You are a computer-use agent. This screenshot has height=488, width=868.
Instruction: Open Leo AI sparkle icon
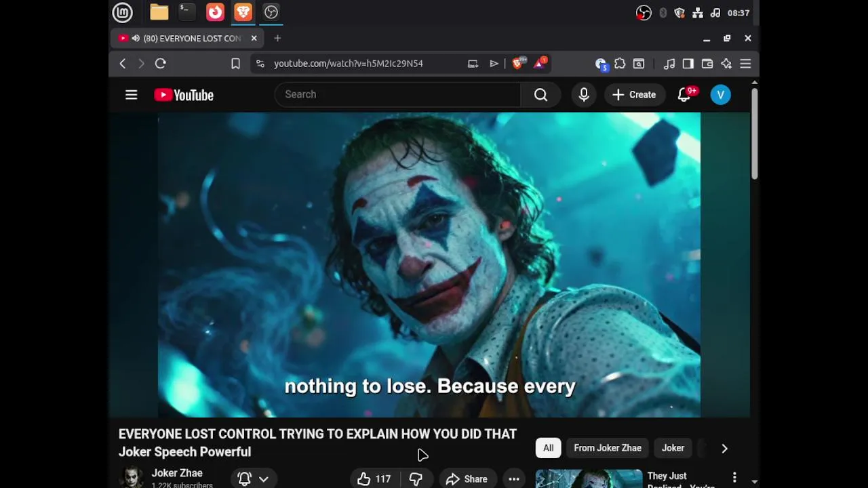click(x=726, y=64)
